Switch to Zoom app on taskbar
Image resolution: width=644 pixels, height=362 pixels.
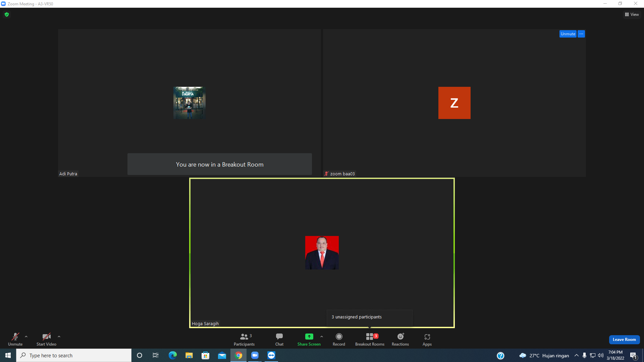(x=255, y=355)
